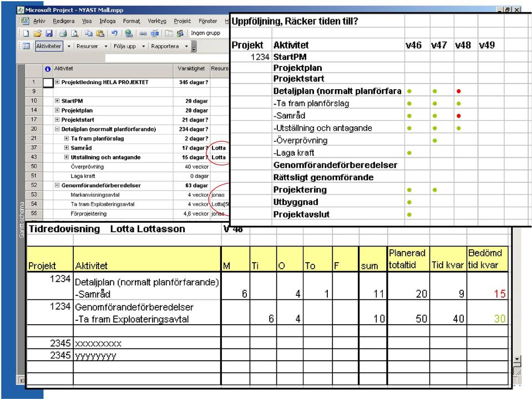Open Följa upp dropdown arrow

143,46
